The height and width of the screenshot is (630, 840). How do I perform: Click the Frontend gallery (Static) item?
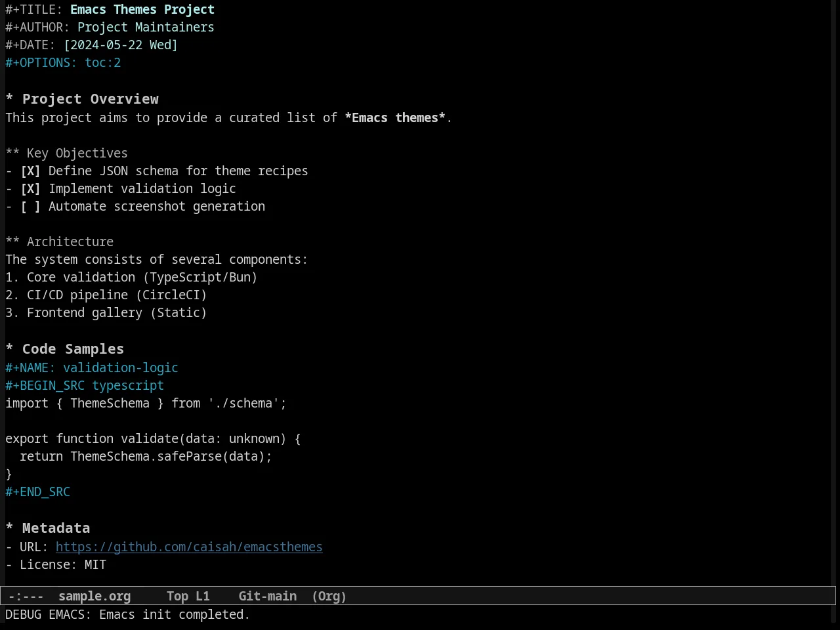point(106,313)
